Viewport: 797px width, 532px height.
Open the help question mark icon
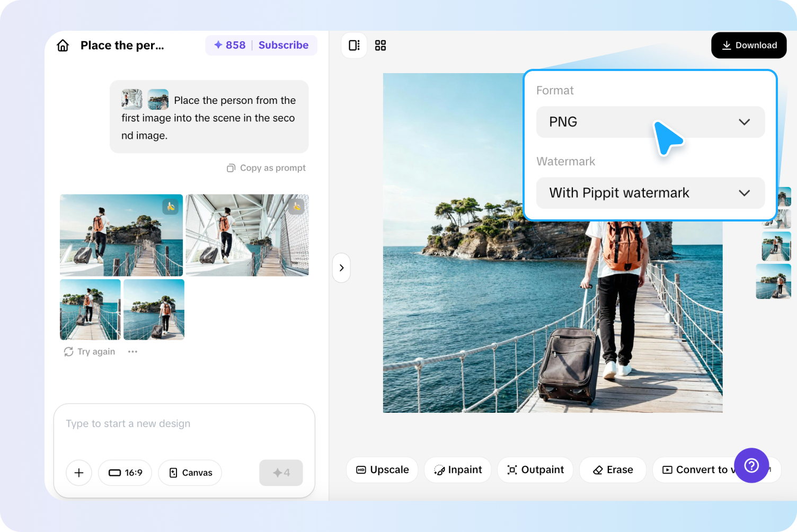click(751, 466)
